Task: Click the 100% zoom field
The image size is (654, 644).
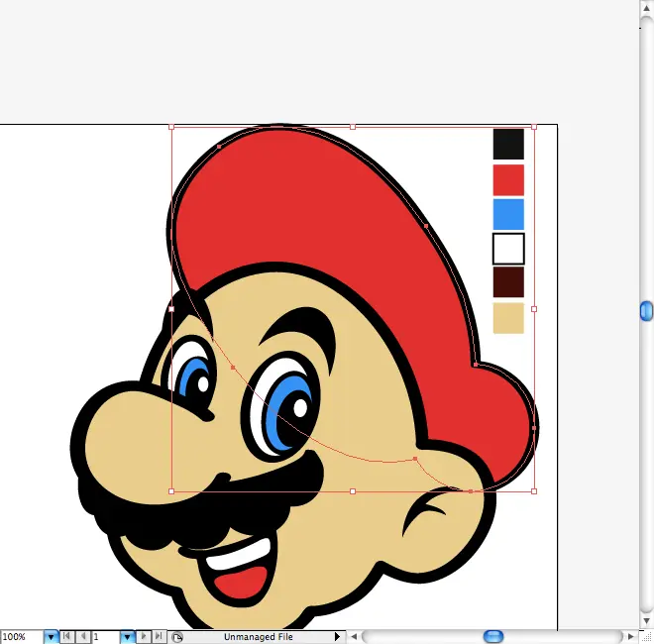Action: tap(20, 637)
